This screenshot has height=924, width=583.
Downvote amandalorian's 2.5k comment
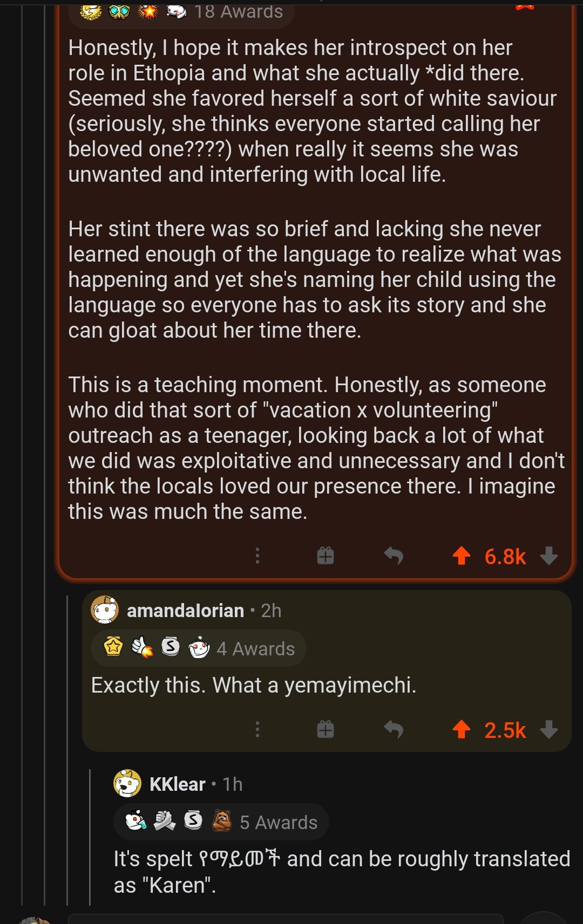coord(549,729)
